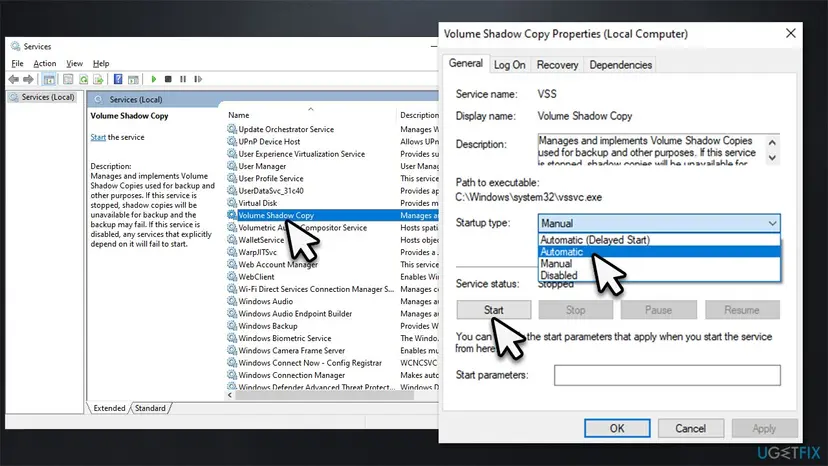Click gear icon beside User Profile Service

(x=232, y=178)
